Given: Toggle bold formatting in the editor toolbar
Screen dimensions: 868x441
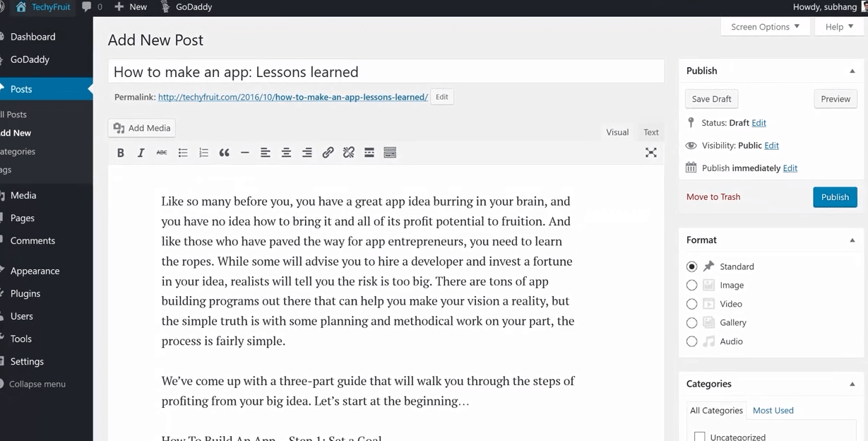Looking at the screenshot, I should pyautogui.click(x=121, y=153).
